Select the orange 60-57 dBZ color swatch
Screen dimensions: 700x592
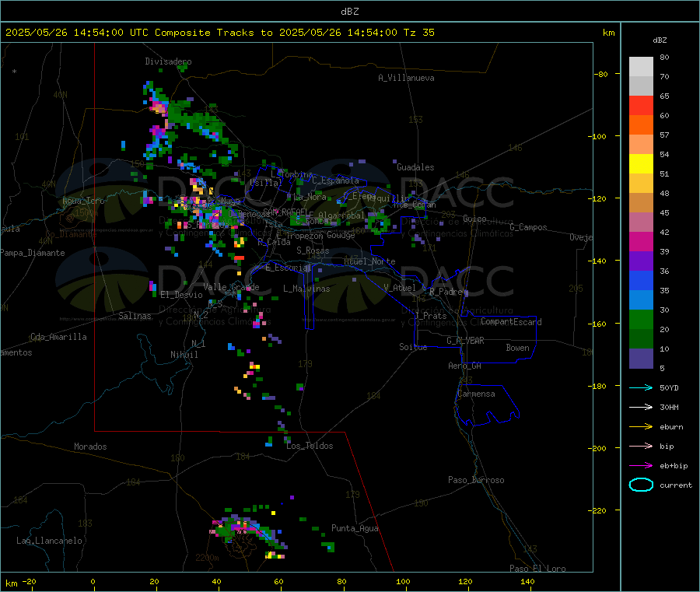(x=641, y=125)
